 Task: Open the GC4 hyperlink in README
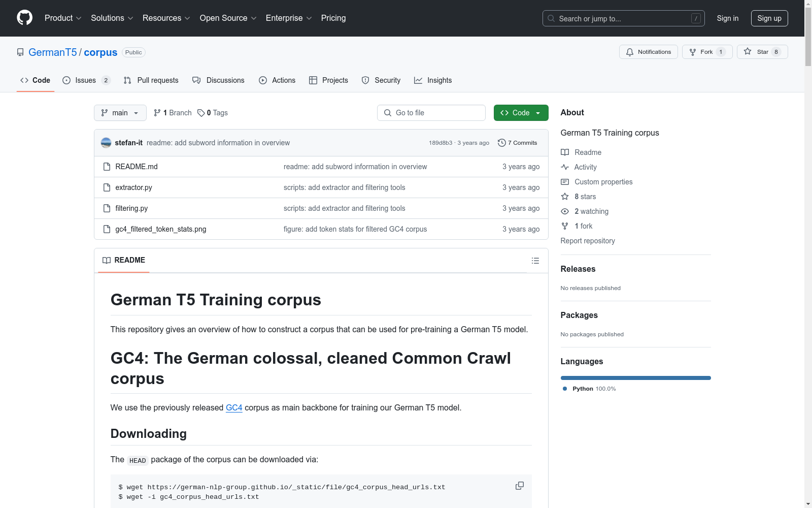[234, 407]
